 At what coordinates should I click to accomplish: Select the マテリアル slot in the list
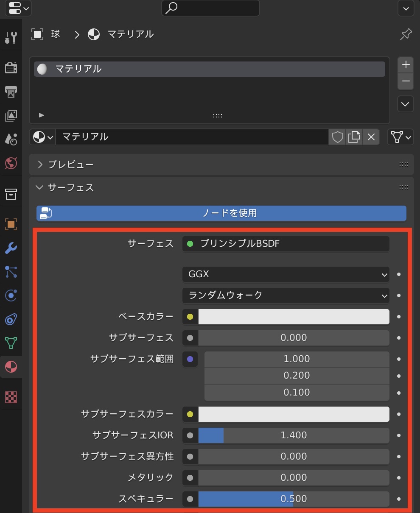209,69
